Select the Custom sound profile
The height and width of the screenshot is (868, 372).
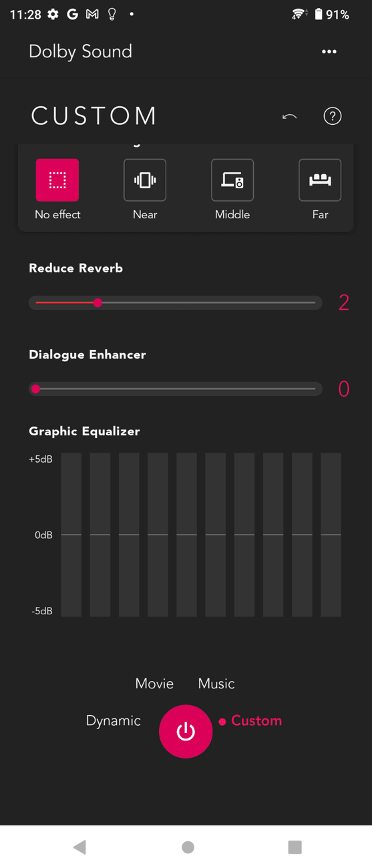click(x=256, y=720)
